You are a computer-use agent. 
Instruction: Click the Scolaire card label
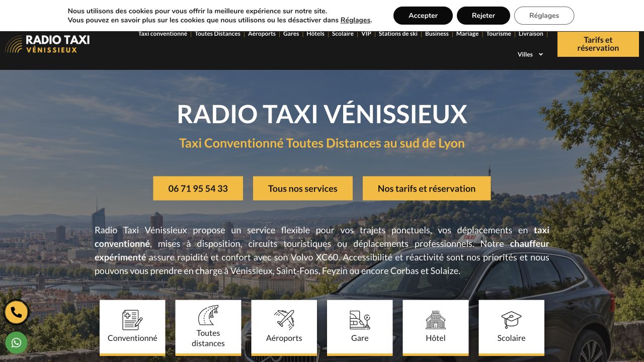(x=511, y=338)
